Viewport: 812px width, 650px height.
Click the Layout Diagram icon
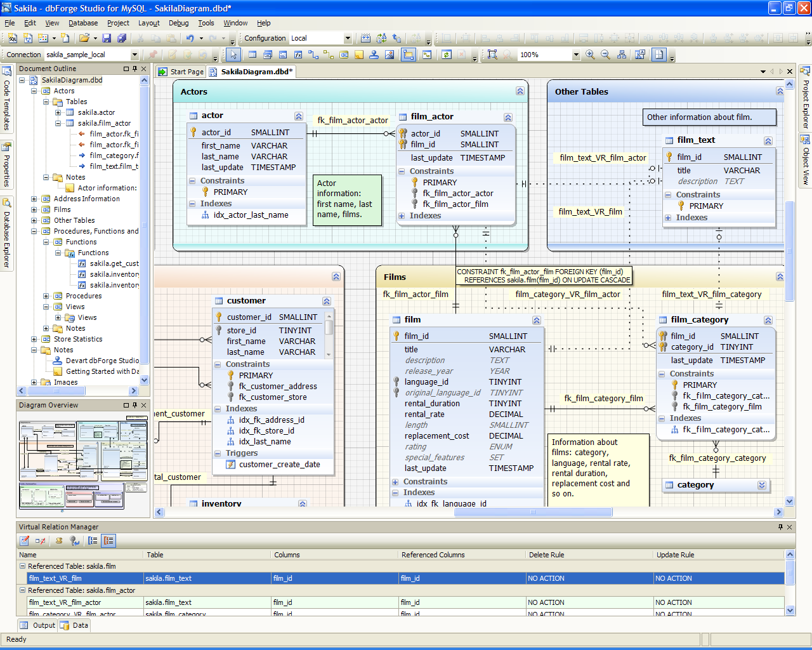[622, 55]
